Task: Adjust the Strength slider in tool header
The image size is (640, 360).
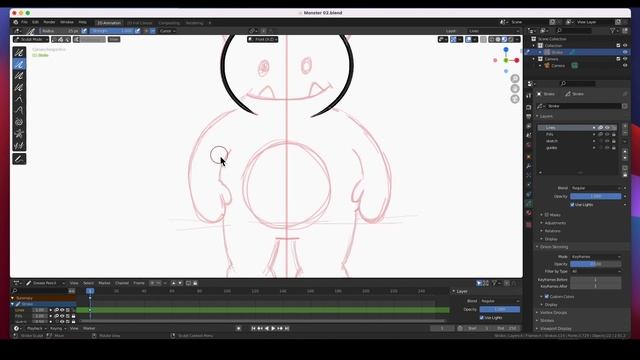Action: 111,31
